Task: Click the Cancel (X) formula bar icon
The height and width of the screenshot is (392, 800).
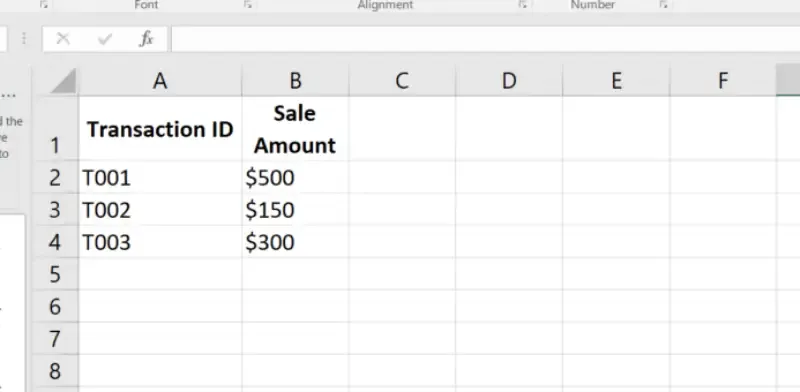Action: pyautogui.click(x=63, y=39)
